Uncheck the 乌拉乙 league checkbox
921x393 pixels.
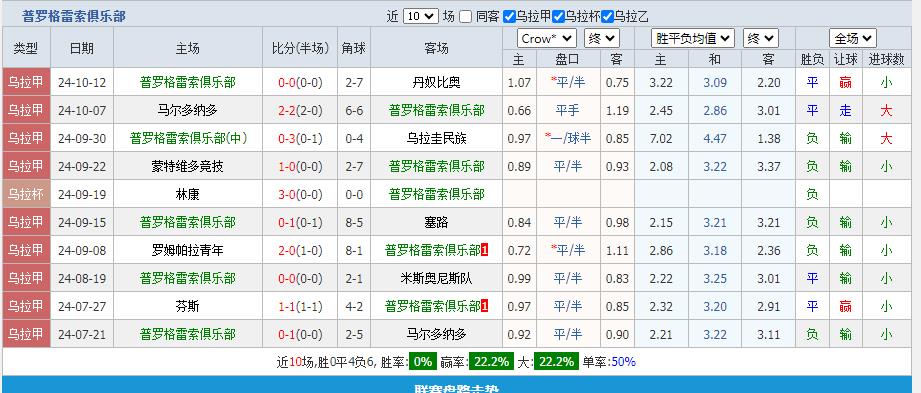point(607,16)
